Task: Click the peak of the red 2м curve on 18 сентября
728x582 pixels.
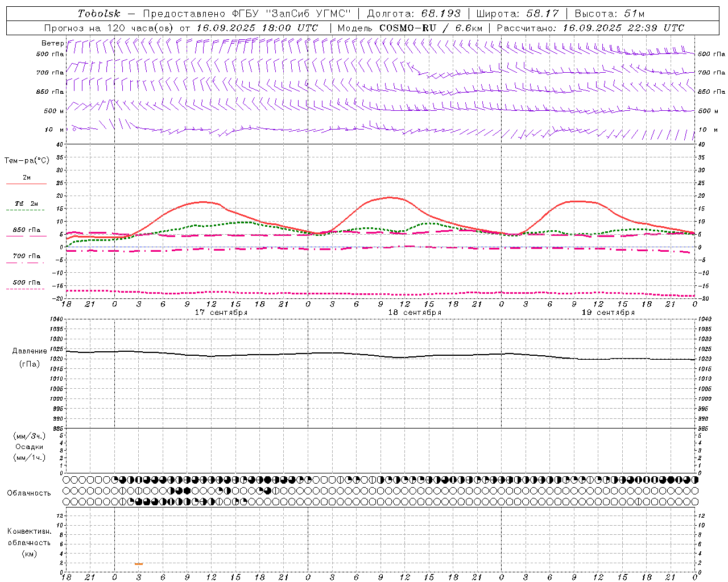Action: pos(390,197)
